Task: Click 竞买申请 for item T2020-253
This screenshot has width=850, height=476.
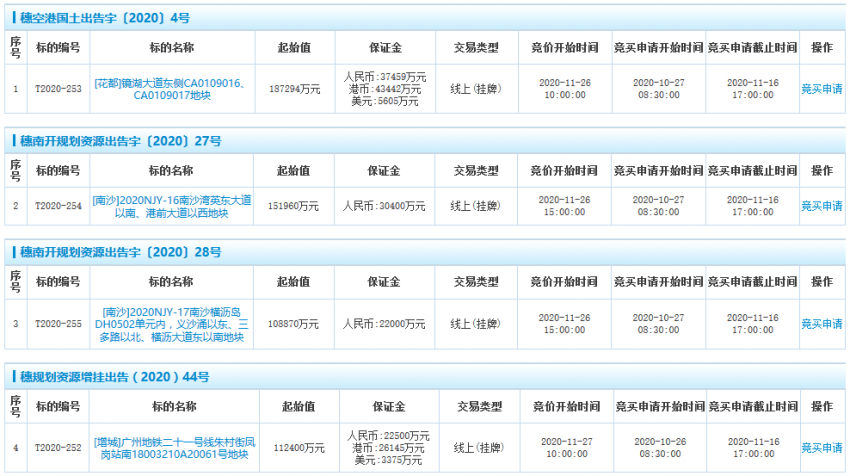Action: [x=821, y=89]
